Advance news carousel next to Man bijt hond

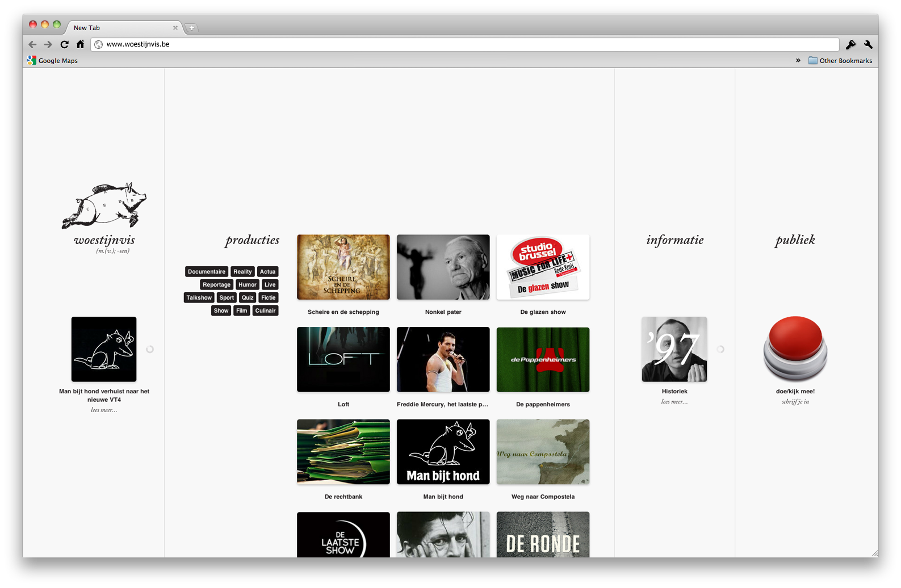click(150, 350)
